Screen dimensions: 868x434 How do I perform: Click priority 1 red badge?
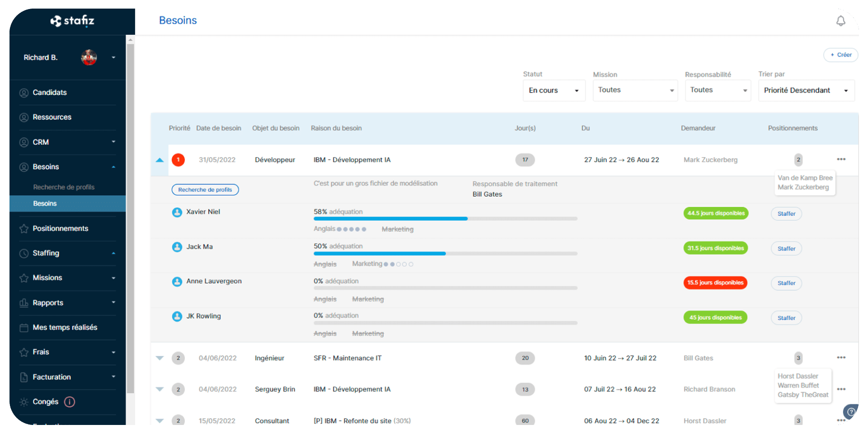click(x=178, y=160)
